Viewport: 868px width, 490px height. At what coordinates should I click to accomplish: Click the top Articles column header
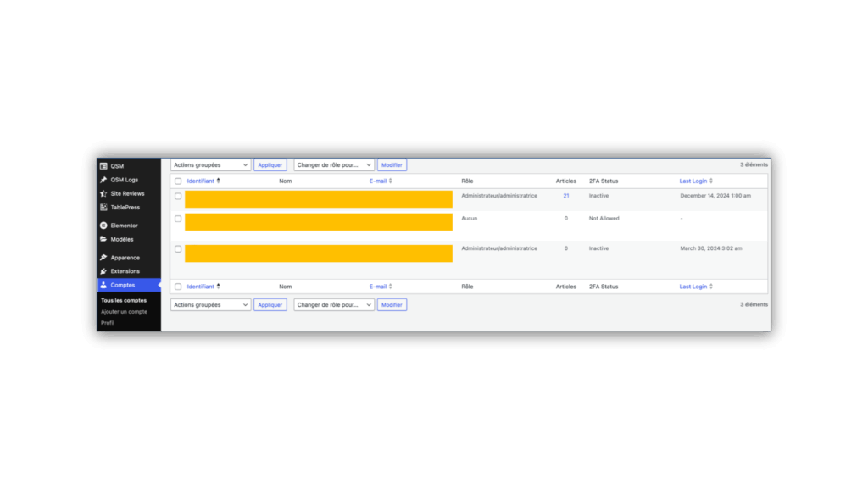[x=565, y=181]
